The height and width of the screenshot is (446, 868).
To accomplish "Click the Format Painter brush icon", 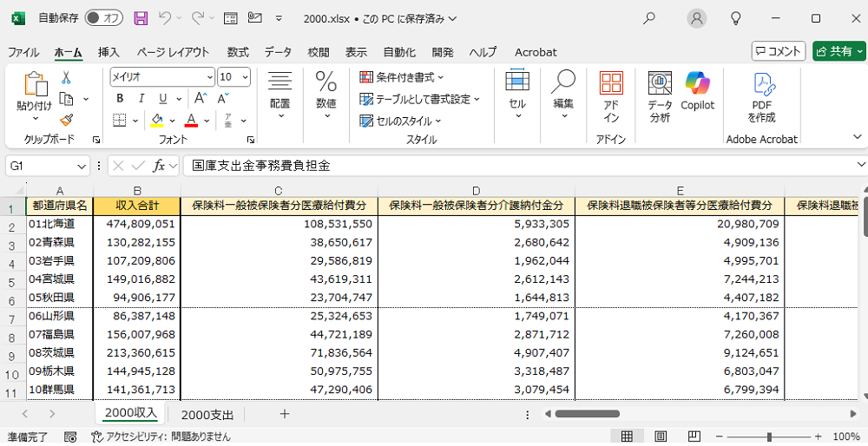I will (x=67, y=120).
